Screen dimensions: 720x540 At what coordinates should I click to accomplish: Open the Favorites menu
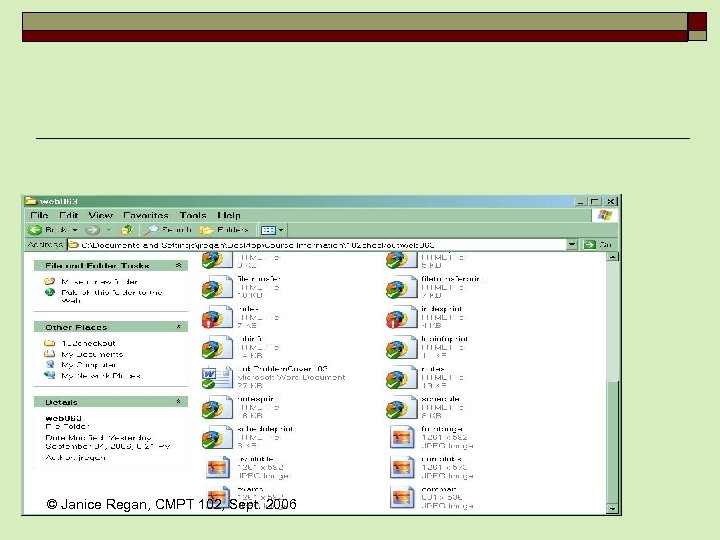146,215
